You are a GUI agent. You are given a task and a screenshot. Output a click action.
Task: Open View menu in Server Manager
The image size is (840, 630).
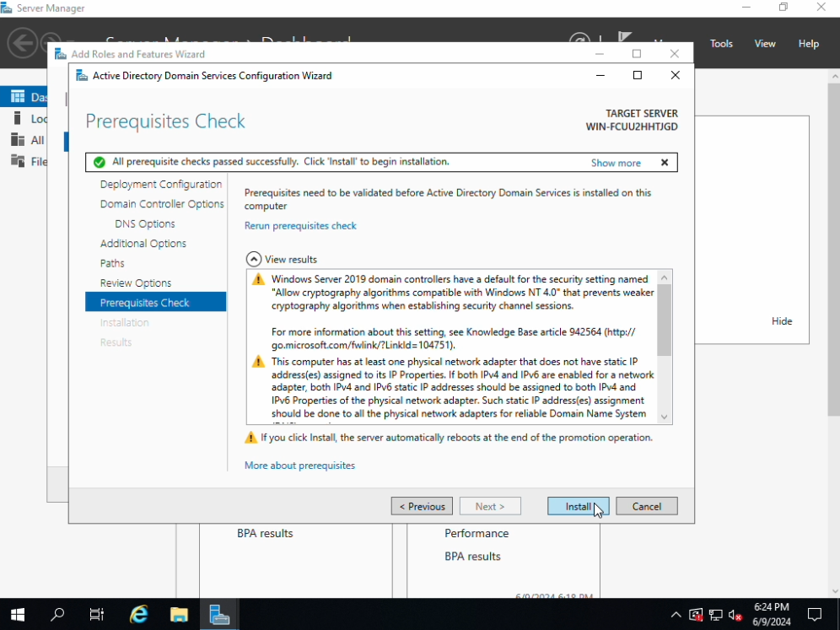click(764, 44)
